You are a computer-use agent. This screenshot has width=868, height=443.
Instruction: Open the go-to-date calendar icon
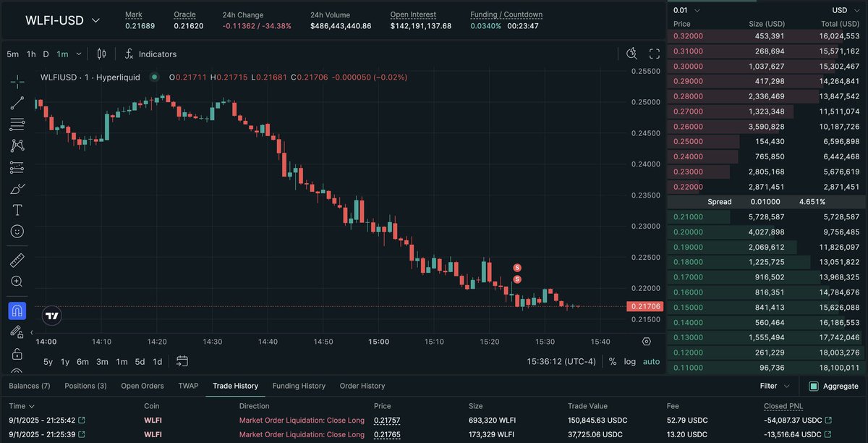tap(182, 361)
